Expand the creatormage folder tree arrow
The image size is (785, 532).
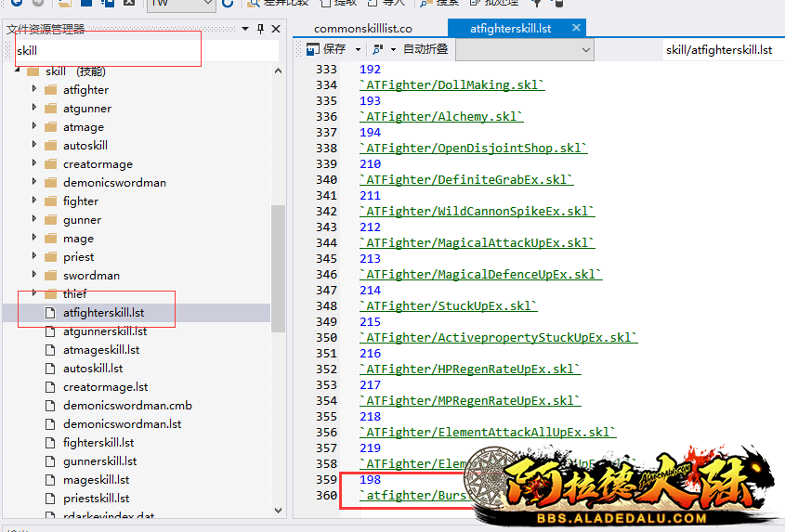pos(34,164)
